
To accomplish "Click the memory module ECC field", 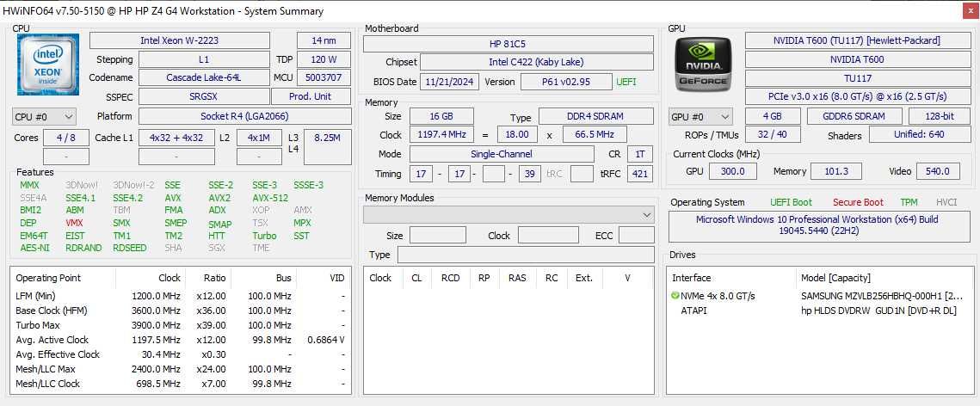I will (x=636, y=236).
